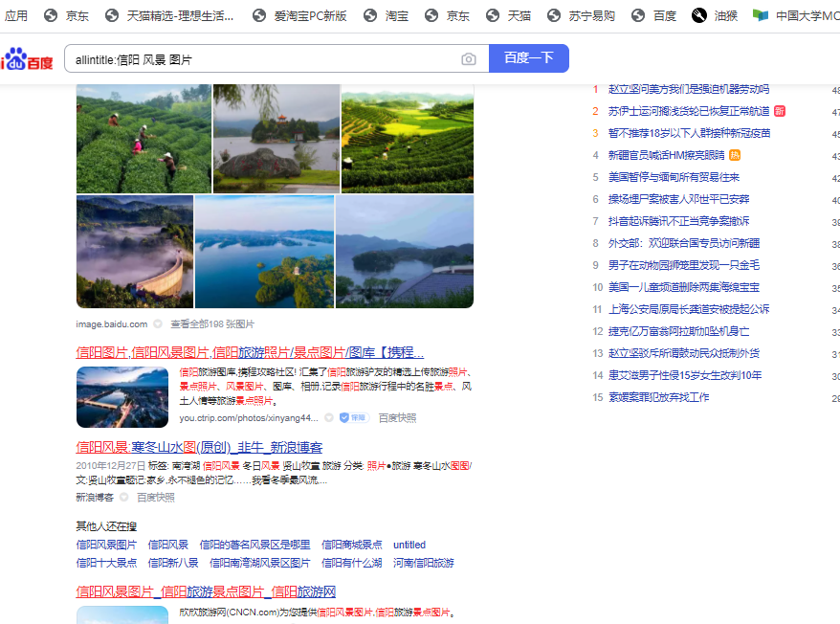Click the 热 badge on 新疆官员 news
The height and width of the screenshot is (624, 840).
click(735, 155)
